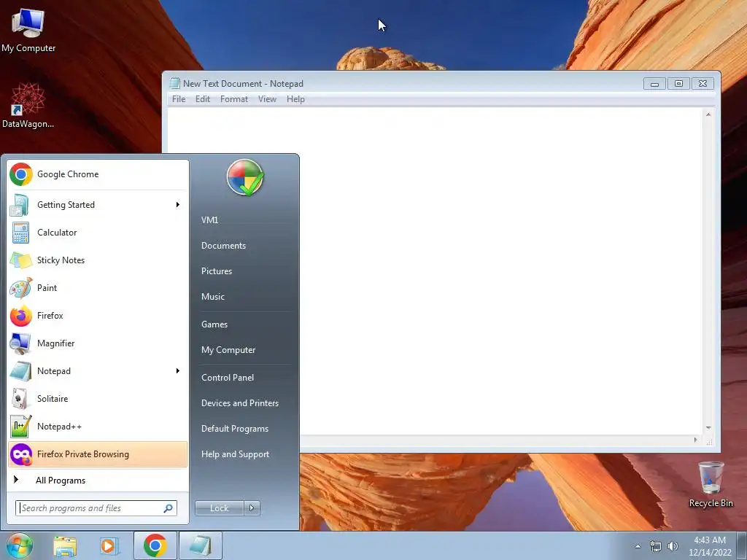Click the Notepad taskbar button
Image resolution: width=747 pixels, height=560 pixels.
201,545
